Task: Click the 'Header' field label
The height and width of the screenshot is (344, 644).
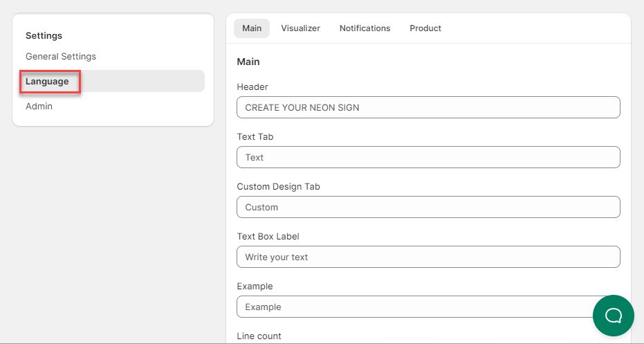Action: 252,87
